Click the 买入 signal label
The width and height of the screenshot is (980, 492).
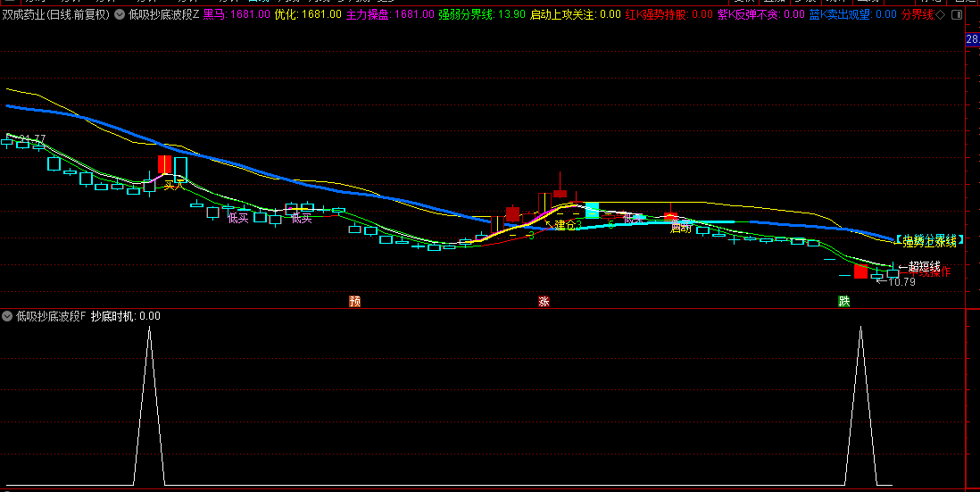click(175, 186)
